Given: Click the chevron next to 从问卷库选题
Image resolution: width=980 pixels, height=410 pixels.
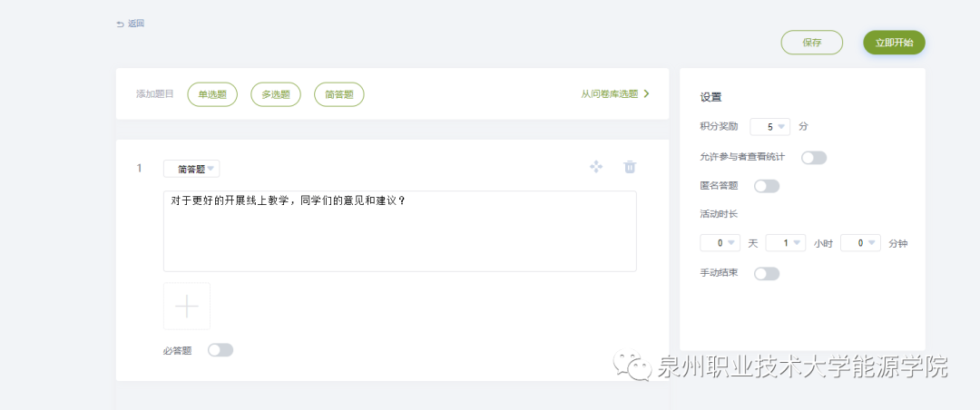Looking at the screenshot, I should click(x=646, y=93).
